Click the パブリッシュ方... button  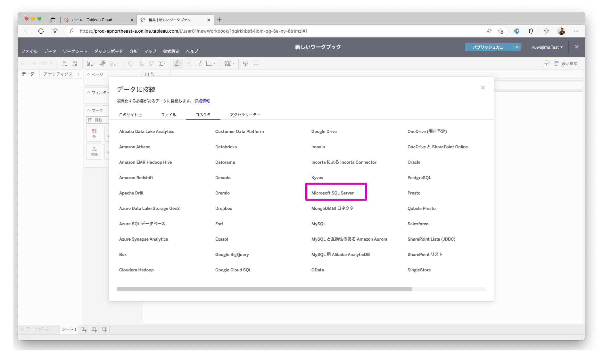click(x=489, y=47)
